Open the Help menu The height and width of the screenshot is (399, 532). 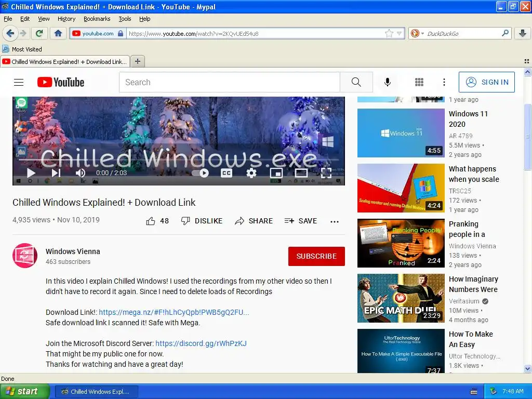(x=144, y=19)
